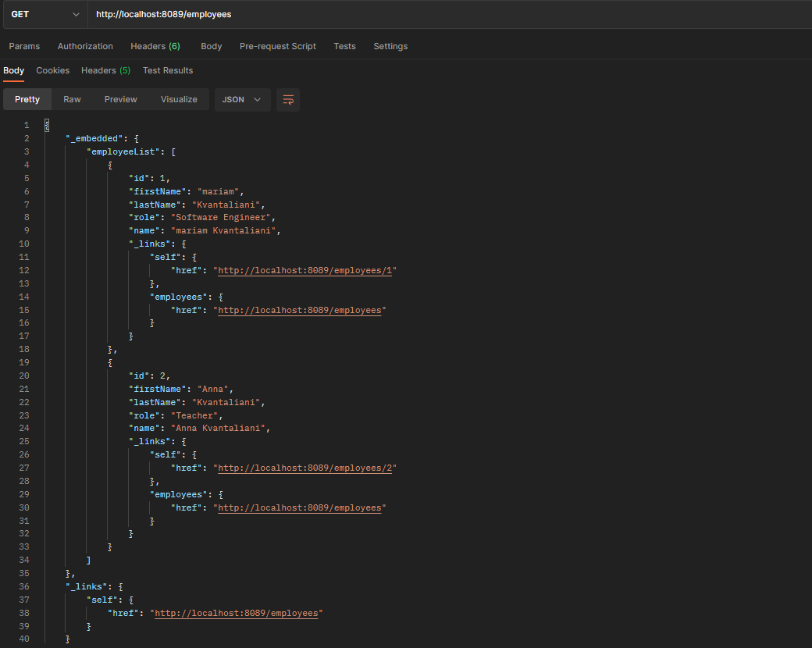The height and width of the screenshot is (648, 812).
Task: Select the Pretty view mode
Action: (x=27, y=99)
